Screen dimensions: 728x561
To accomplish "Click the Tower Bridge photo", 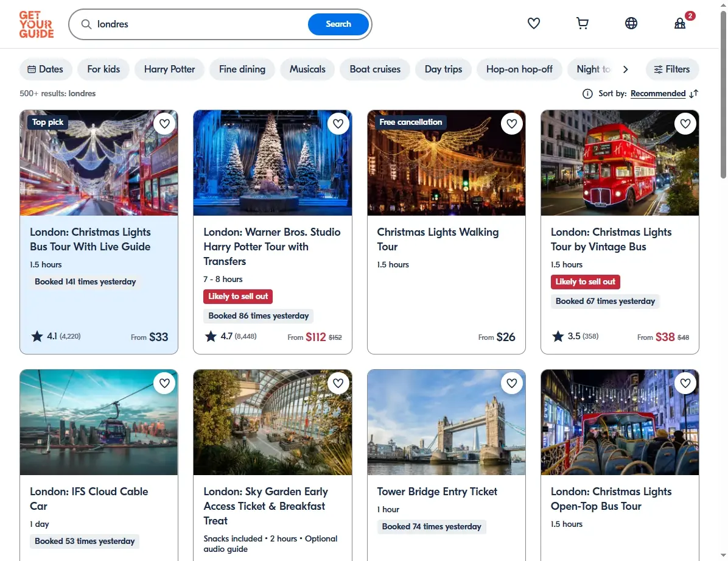I will pyautogui.click(x=446, y=422).
